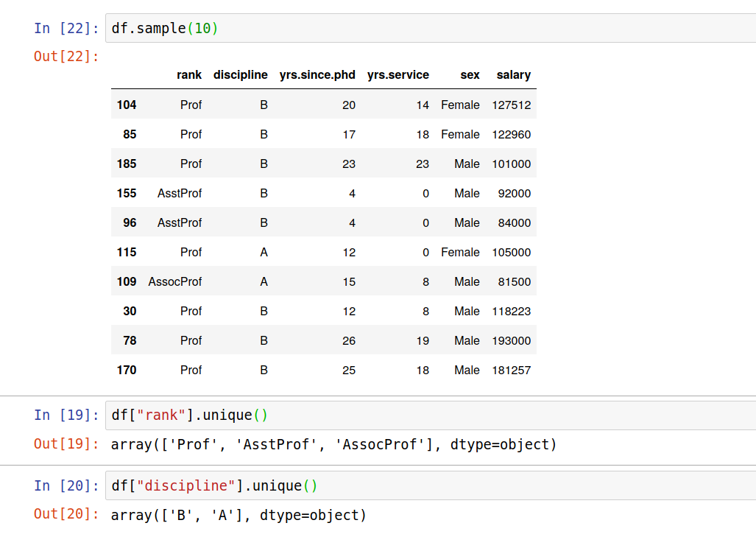Click the Out[19] array output text
Image resolution: width=756 pixels, height=537 pixels.
[333, 444]
